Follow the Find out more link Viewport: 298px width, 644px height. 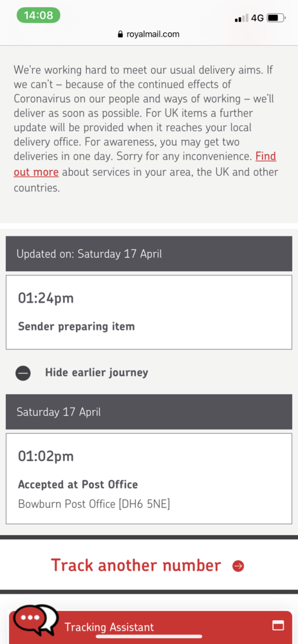(145, 164)
